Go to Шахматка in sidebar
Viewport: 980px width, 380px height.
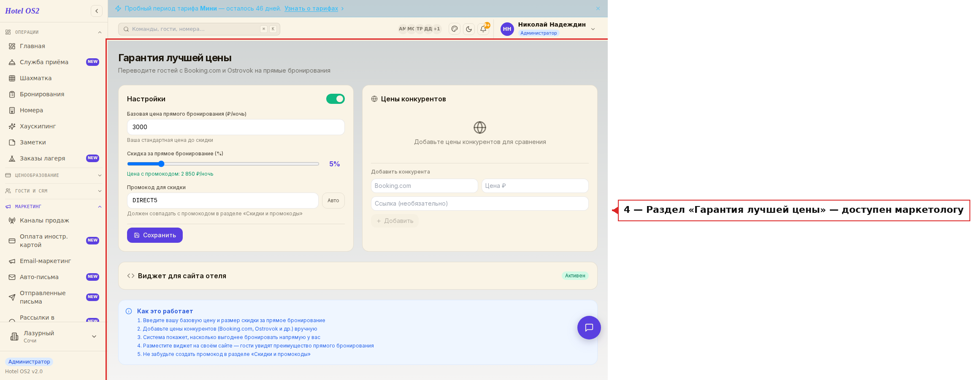pyautogui.click(x=54, y=78)
